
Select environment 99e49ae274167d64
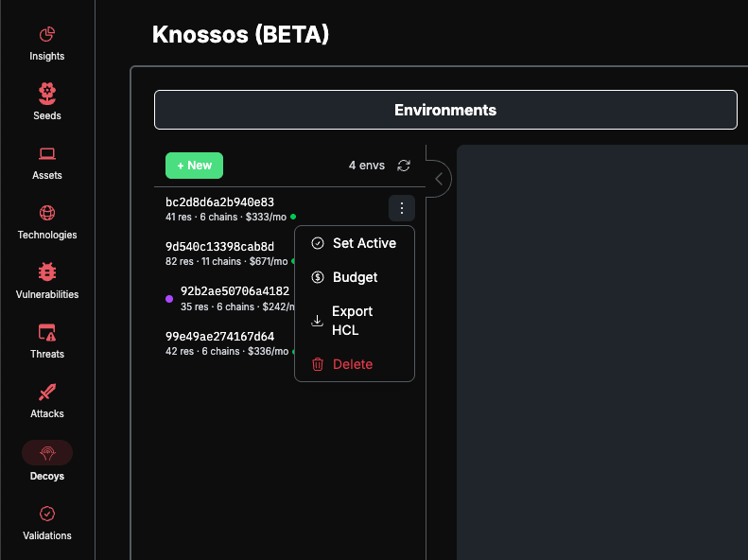point(220,337)
